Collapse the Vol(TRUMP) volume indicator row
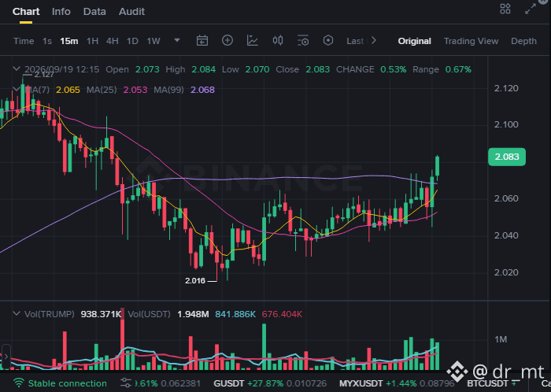The width and height of the screenshot is (551, 392). click(17, 313)
